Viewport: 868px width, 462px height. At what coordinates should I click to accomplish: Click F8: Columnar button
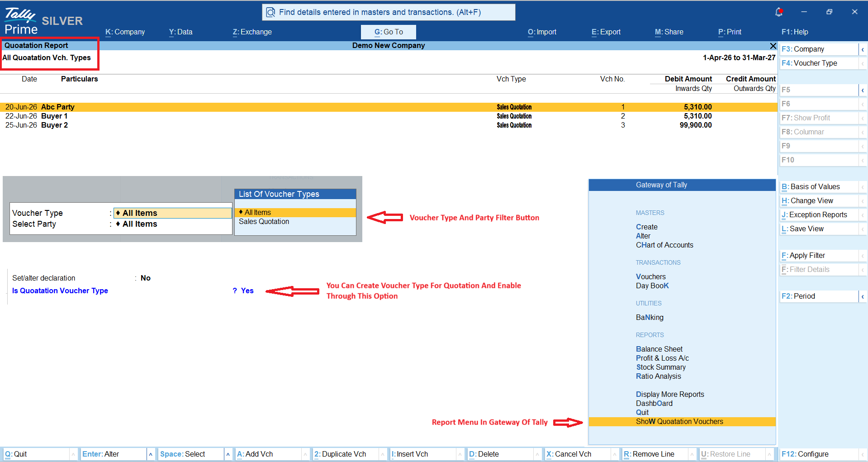tap(819, 132)
